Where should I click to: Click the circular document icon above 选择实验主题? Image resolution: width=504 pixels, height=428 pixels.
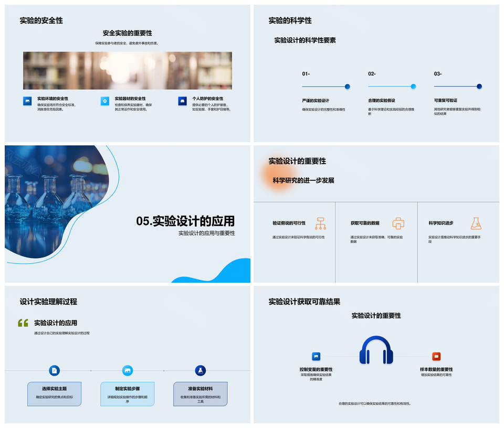[54, 370]
